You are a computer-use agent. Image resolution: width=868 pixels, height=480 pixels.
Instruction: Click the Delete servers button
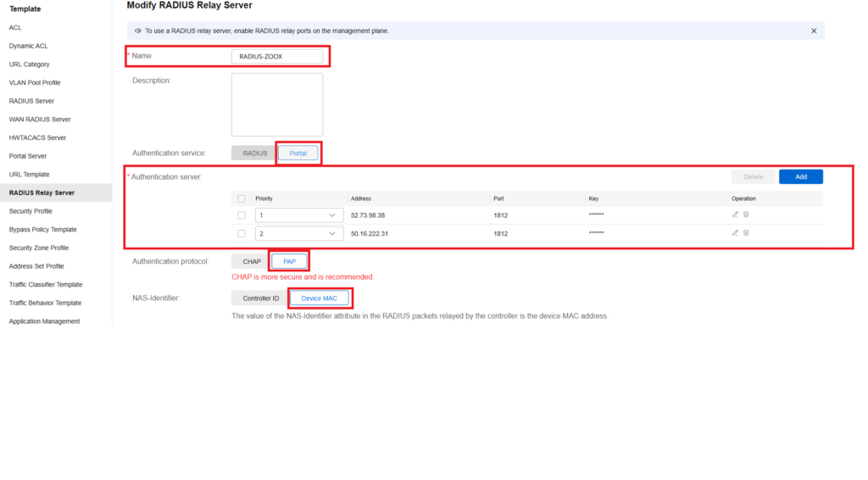click(x=753, y=176)
